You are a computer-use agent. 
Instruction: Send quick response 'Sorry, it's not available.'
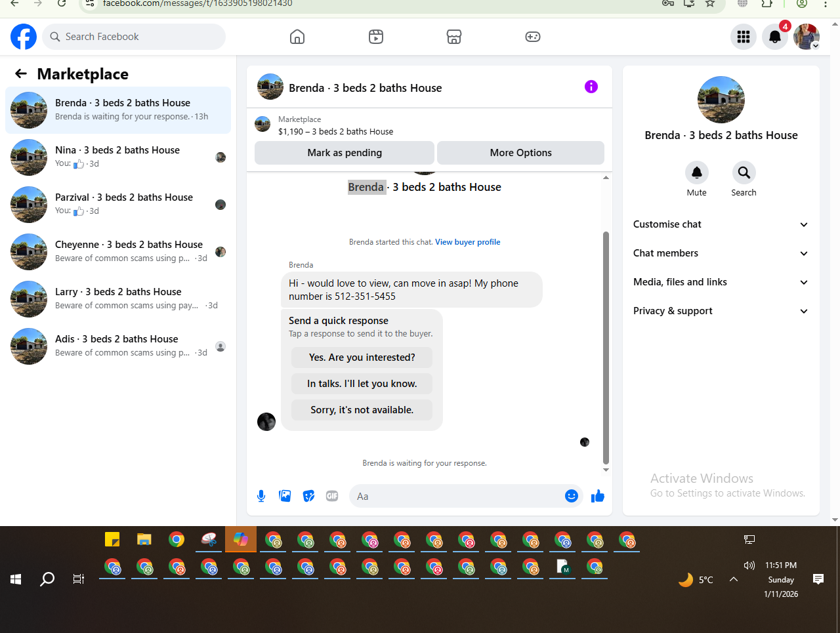pos(362,410)
